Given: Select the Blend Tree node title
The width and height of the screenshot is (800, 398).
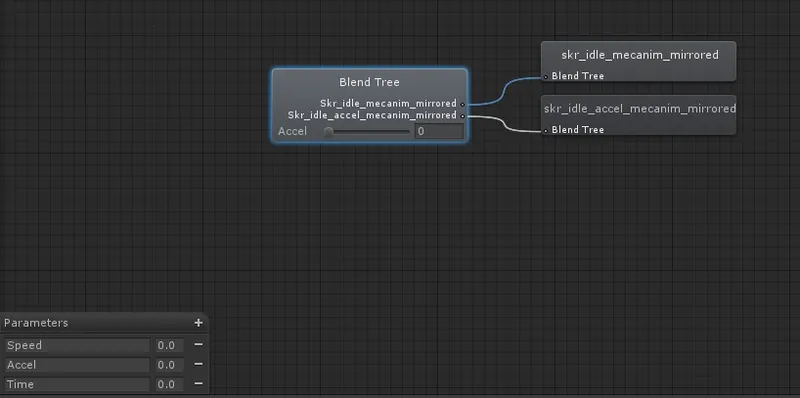Looking at the screenshot, I should tap(369, 82).
